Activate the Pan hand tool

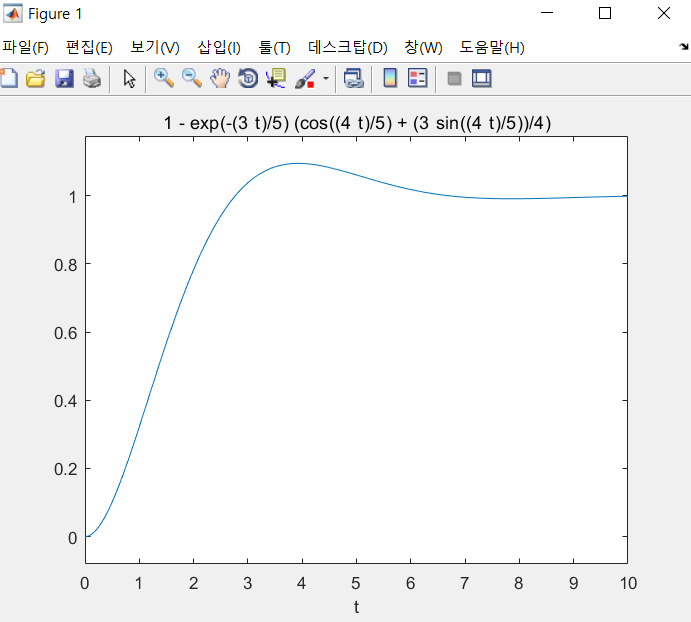[220, 79]
